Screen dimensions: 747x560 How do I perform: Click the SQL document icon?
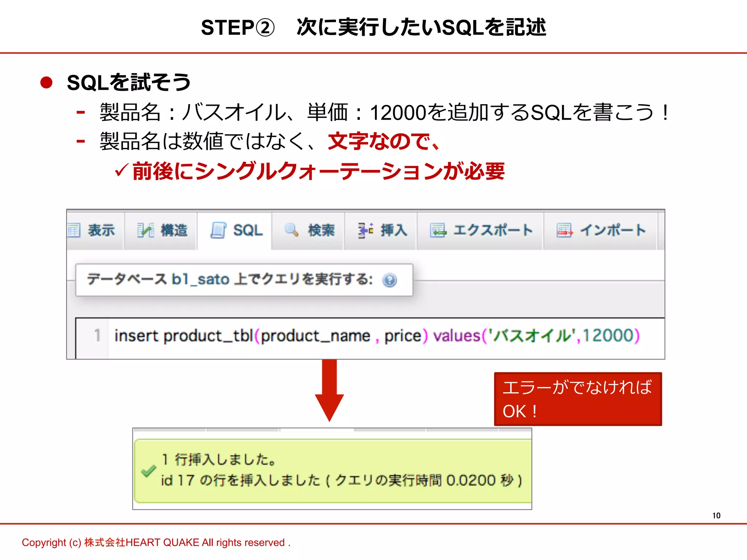tap(218, 230)
